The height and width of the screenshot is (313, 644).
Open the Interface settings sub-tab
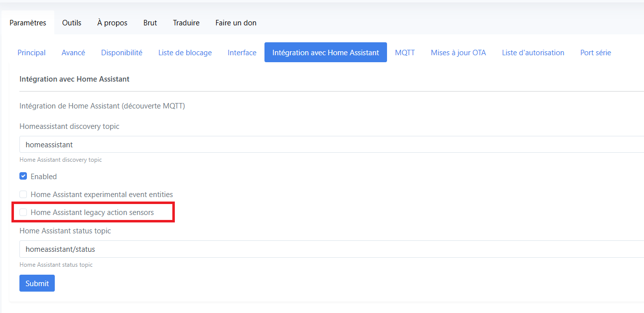pyautogui.click(x=242, y=52)
